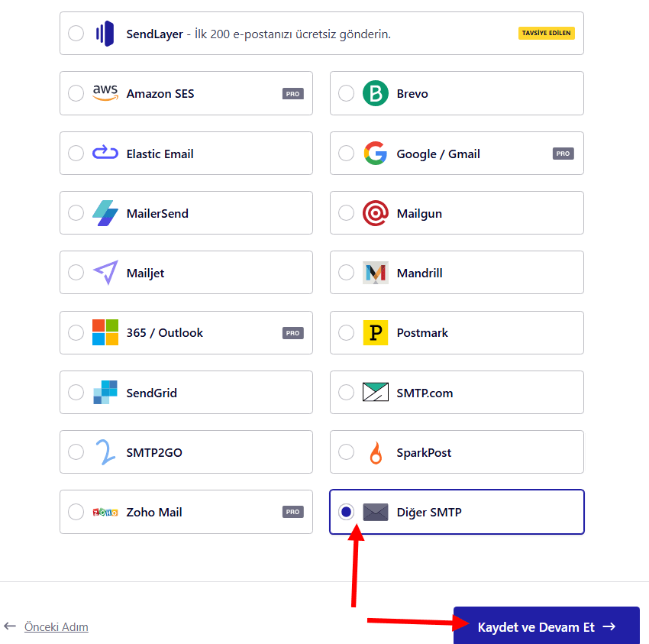Open the Önceki Adım link
Viewport: 649px width, 644px height.
pos(56,626)
